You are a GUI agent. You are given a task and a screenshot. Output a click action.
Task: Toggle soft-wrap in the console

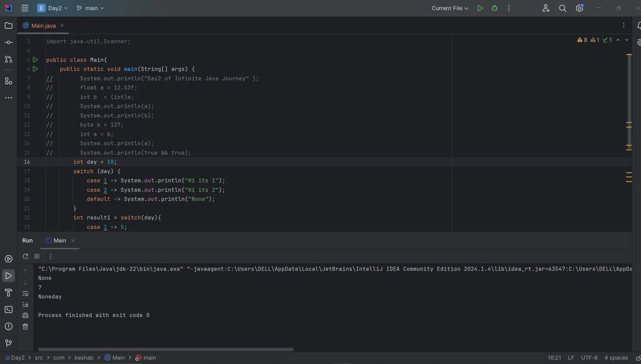click(25, 294)
